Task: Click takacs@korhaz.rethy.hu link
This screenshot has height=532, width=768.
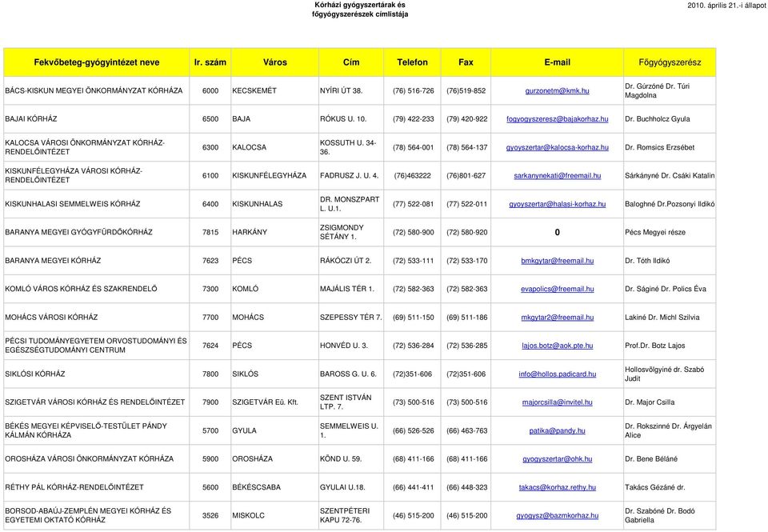Action: pos(557,487)
